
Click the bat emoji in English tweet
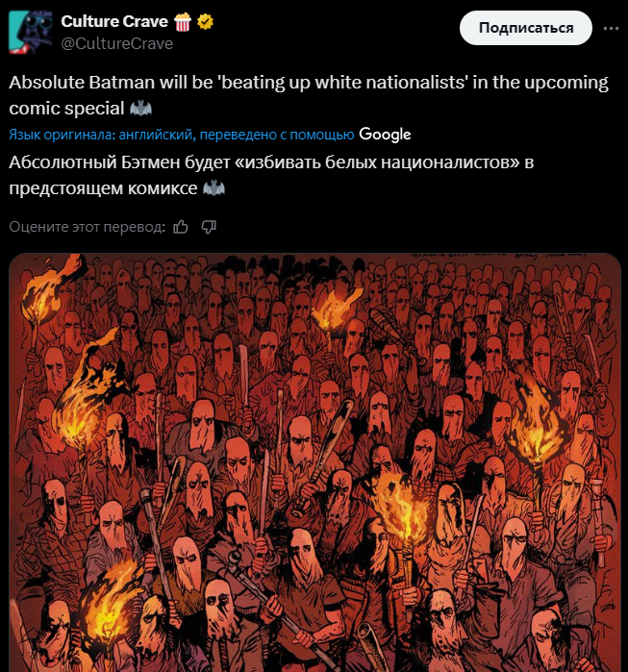point(141,109)
